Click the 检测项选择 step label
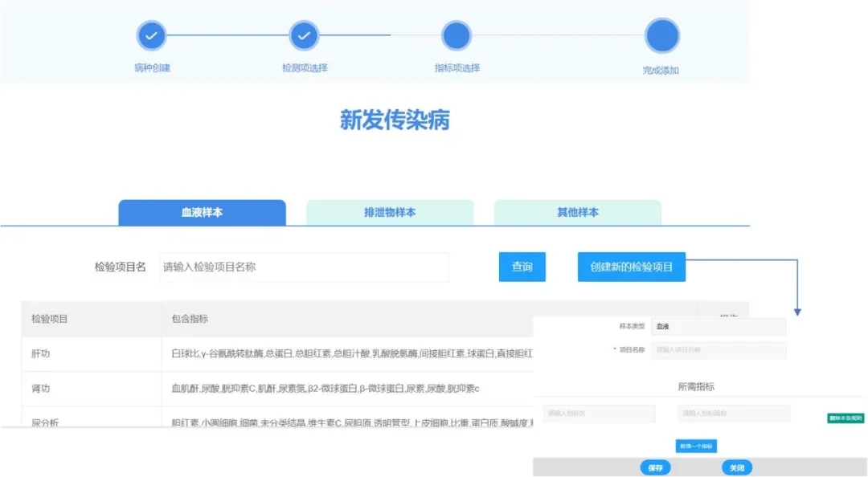Image resolution: width=868 pixels, height=477 pixels. (305, 68)
